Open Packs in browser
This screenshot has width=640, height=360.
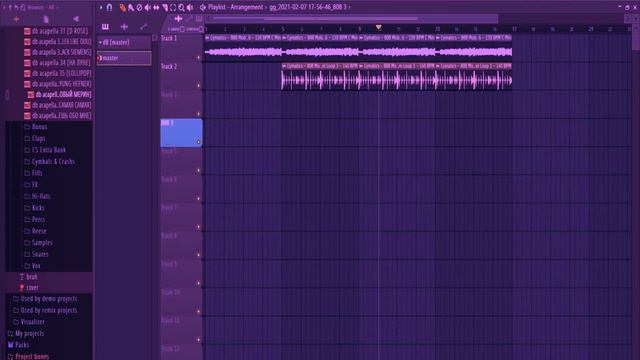(x=18, y=345)
